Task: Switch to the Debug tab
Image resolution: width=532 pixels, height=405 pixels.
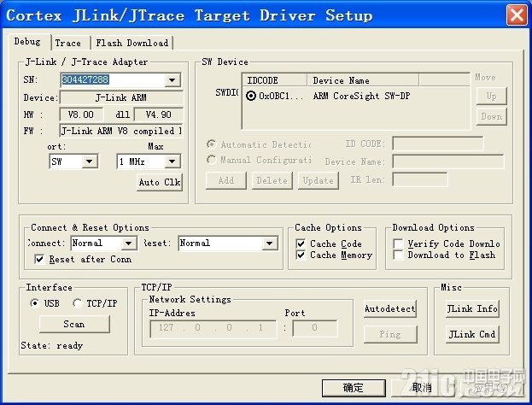Action: (x=28, y=42)
